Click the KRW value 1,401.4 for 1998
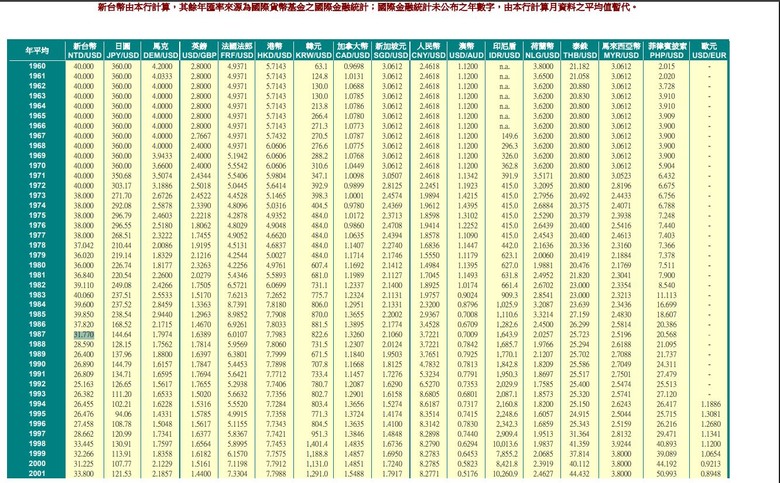The height and width of the screenshot is (483, 780). pos(317,444)
